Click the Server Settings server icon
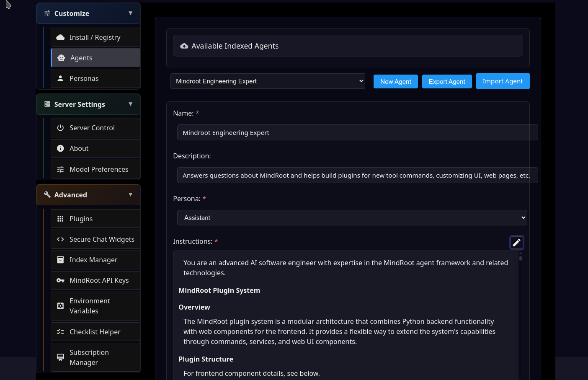The image size is (588, 380). [x=47, y=104]
